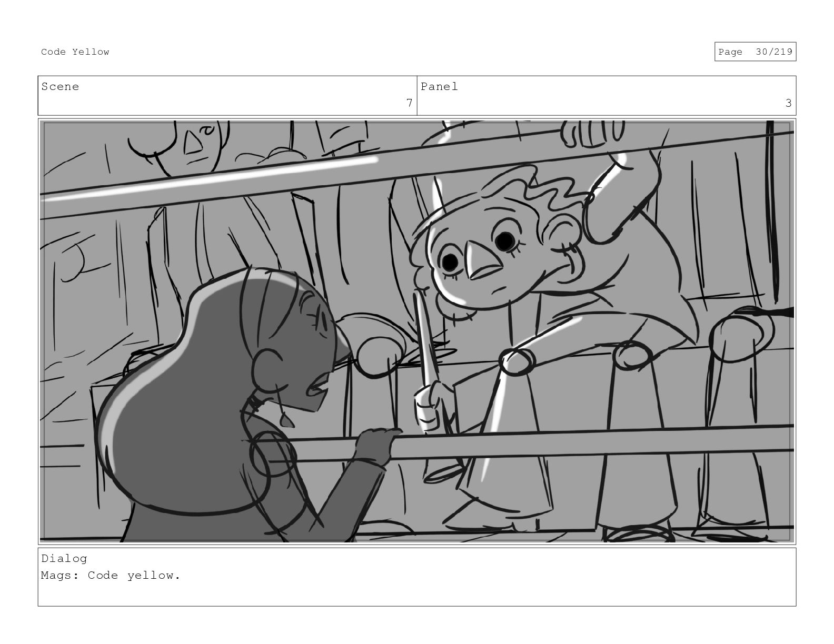The width and height of the screenshot is (834, 644).
Task: Select the Page 30/219 indicator box
Action: pos(755,52)
